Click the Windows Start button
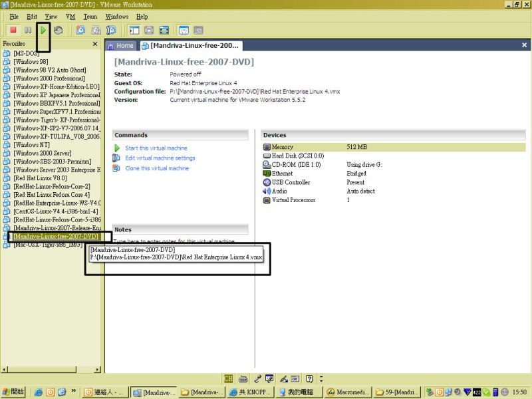This screenshot has width=532, height=399. [x=13, y=392]
